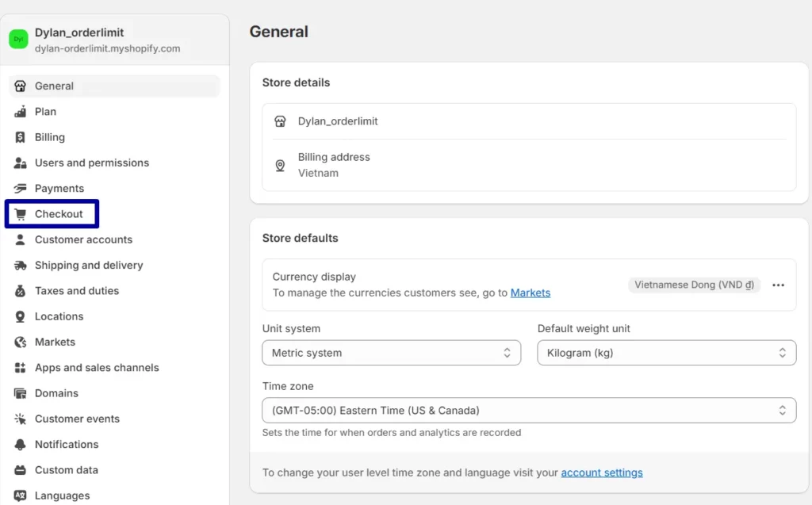Click the Apps and sales channels grid icon
The height and width of the screenshot is (505, 812).
click(x=20, y=368)
